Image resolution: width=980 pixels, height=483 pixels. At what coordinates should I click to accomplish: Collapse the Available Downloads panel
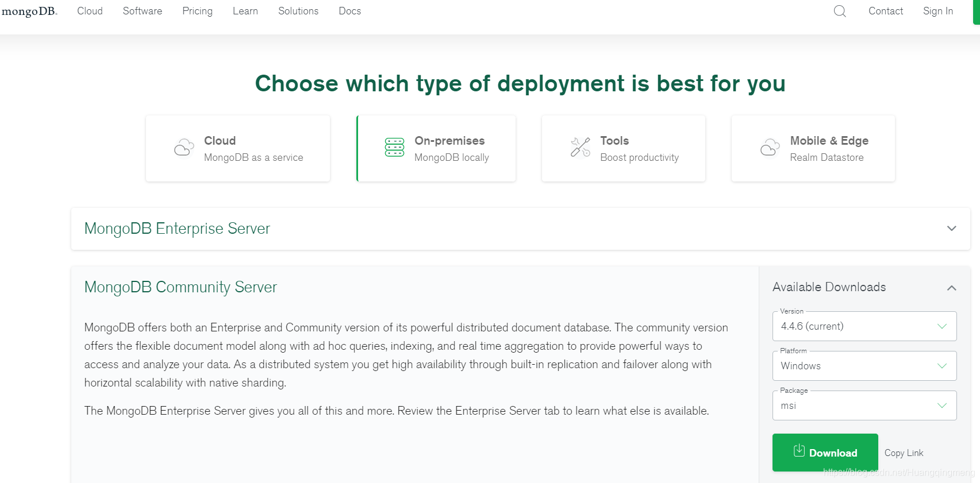(951, 288)
